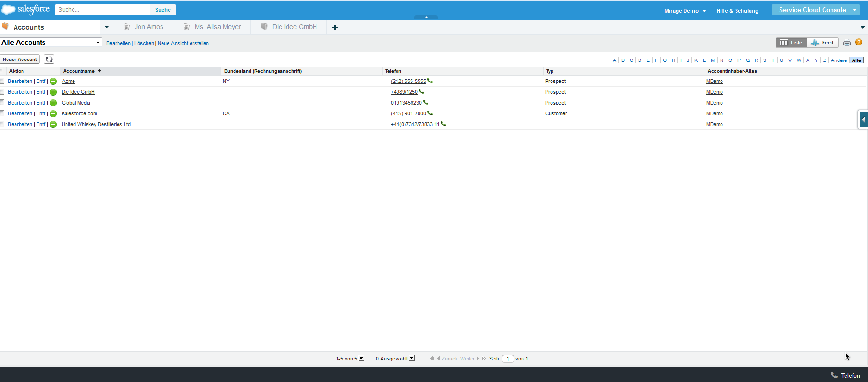Select the Global Media row checkbox

pos(2,103)
